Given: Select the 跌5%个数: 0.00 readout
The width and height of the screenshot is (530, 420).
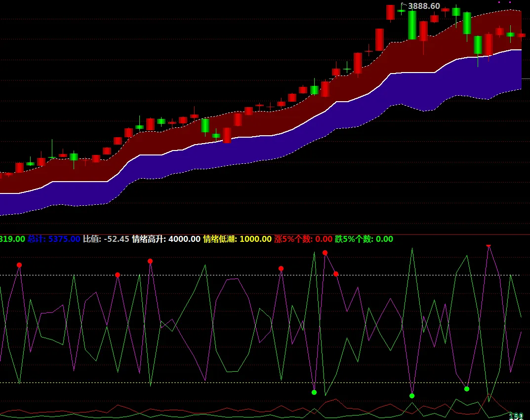Looking at the screenshot, I should coord(364,239).
